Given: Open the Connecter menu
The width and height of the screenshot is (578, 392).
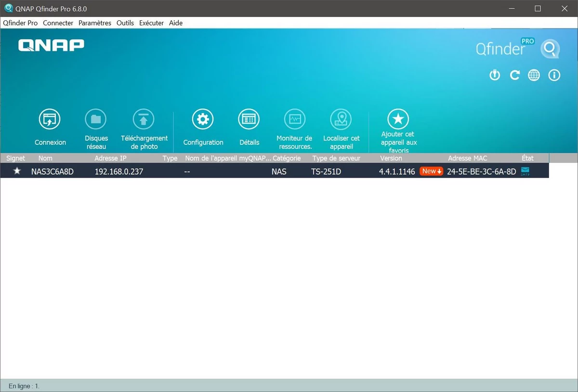Looking at the screenshot, I should [x=58, y=23].
